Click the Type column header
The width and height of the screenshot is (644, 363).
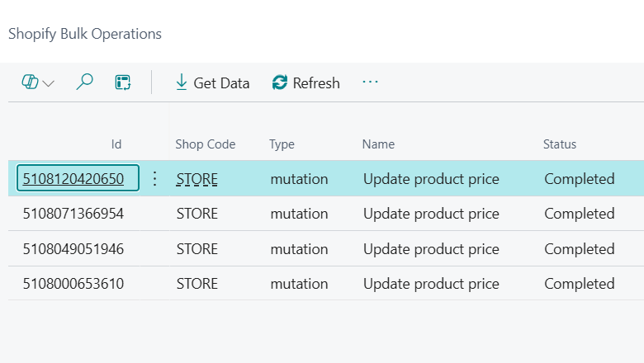(282, 144)
